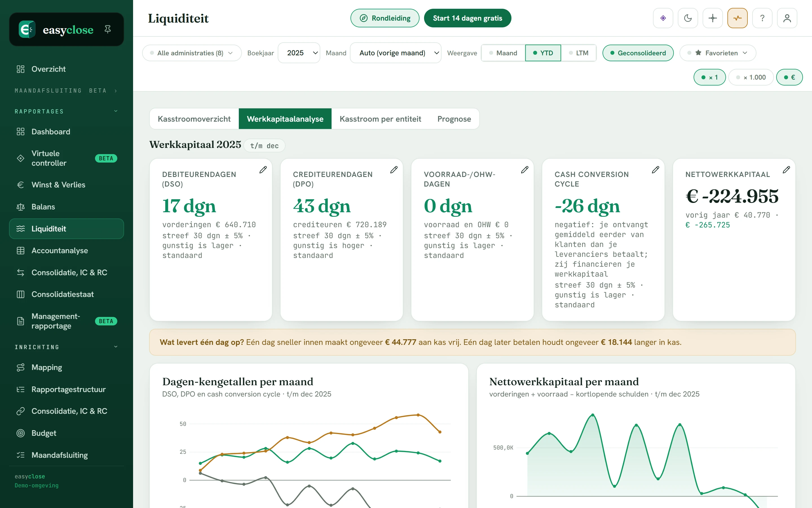812x508 pixels.
Task: Open the user profile icon
Action: coord(787,18)
